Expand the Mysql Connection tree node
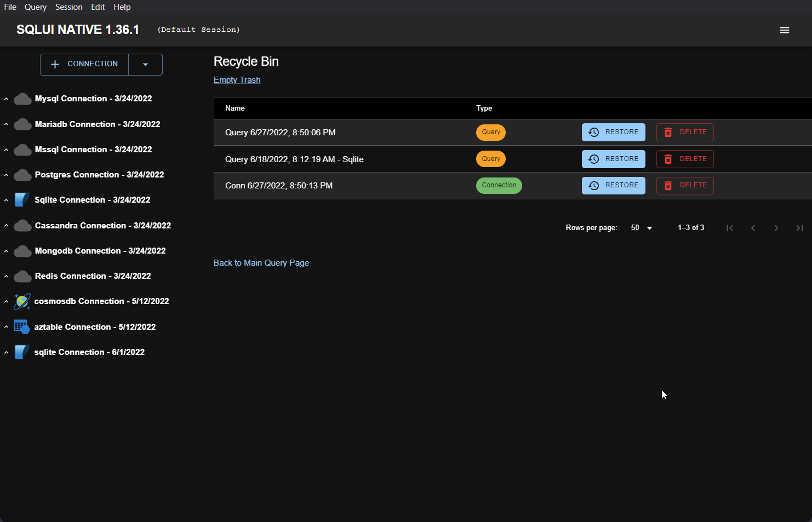 tap(6, 99)
